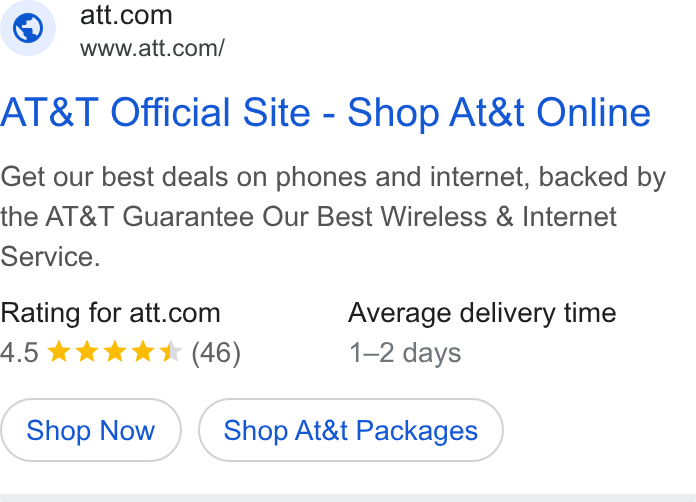This screenshot has height=502, width=696.
Task: Click the third gold rating star
Action: coord(115,352)
